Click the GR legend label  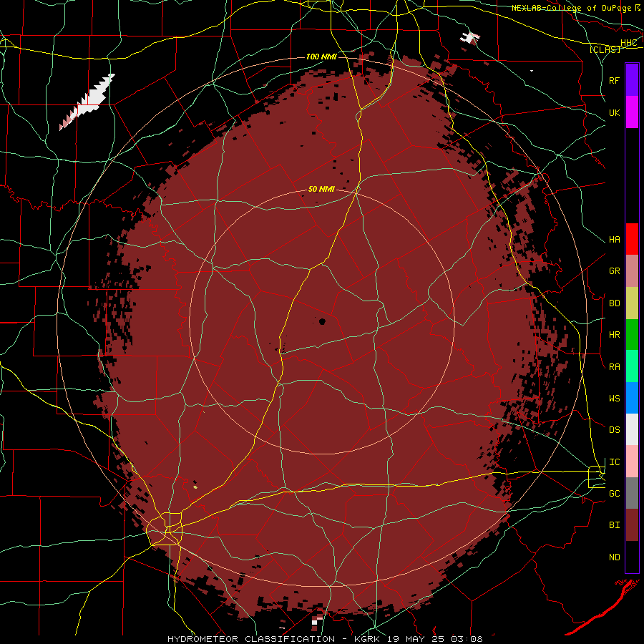click(x=614, y=271)
